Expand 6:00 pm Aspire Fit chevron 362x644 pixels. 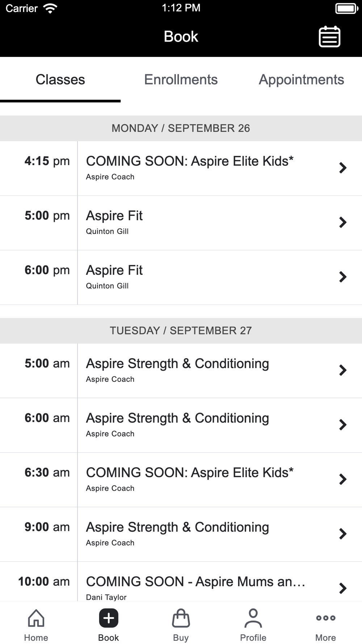point(343,277)
